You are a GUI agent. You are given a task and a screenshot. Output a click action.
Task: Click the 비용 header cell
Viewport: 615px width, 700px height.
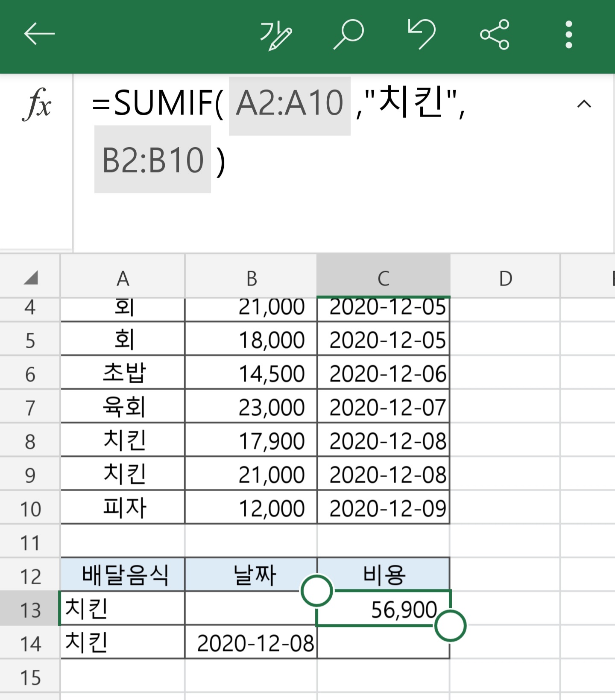[384, 575]
